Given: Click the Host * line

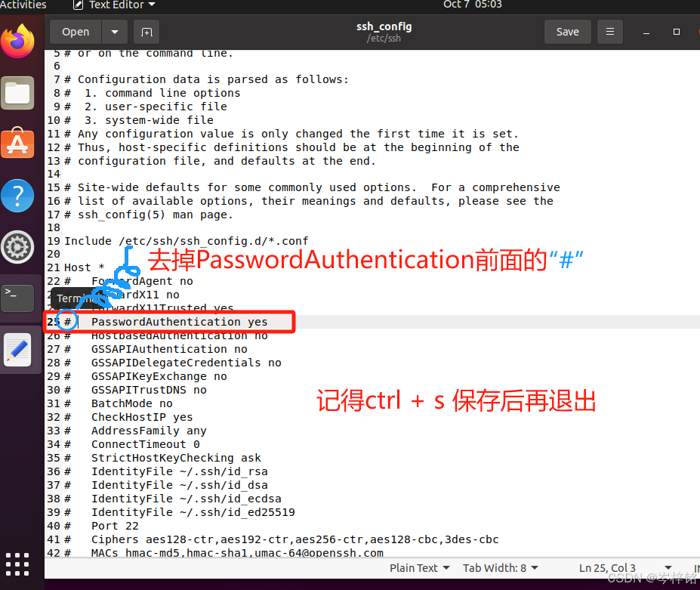Looking at the screenshot, I should (85, 267).
